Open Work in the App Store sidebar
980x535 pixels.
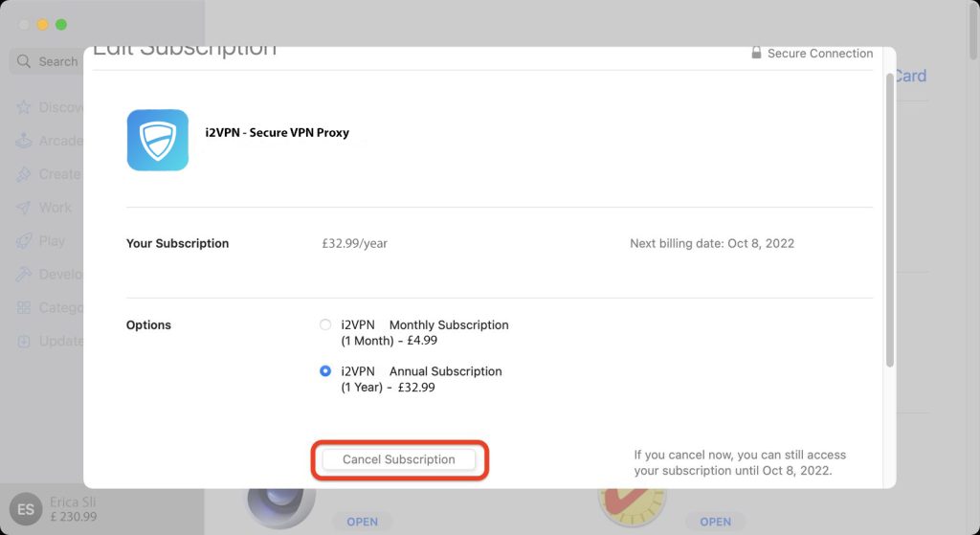(44, 208)
